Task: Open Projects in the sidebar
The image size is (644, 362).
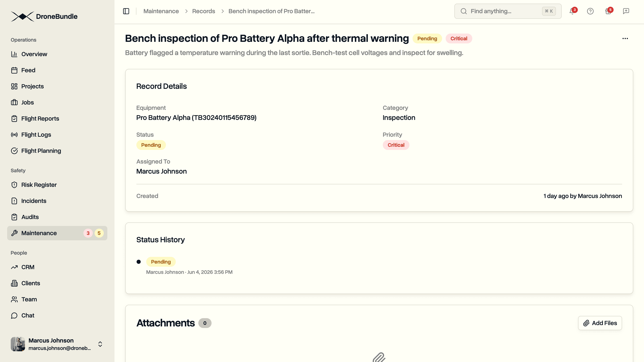Action: pos(57,86)
